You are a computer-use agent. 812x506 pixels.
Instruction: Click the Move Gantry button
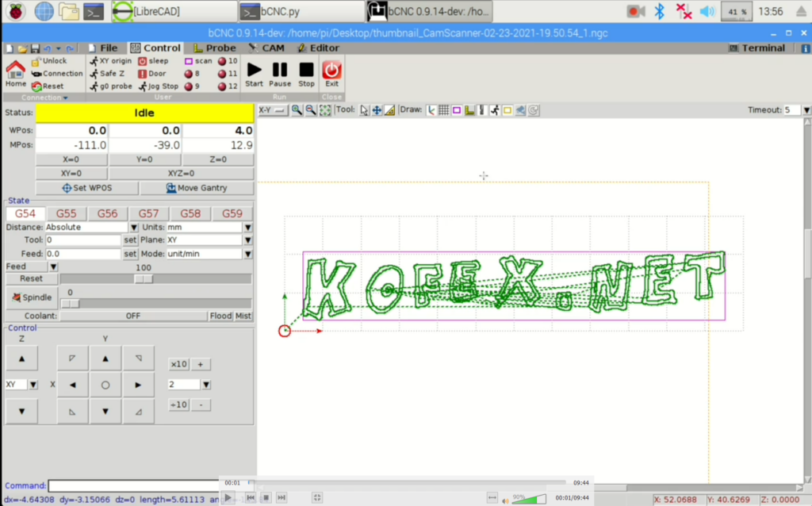(x=197, y=188)
